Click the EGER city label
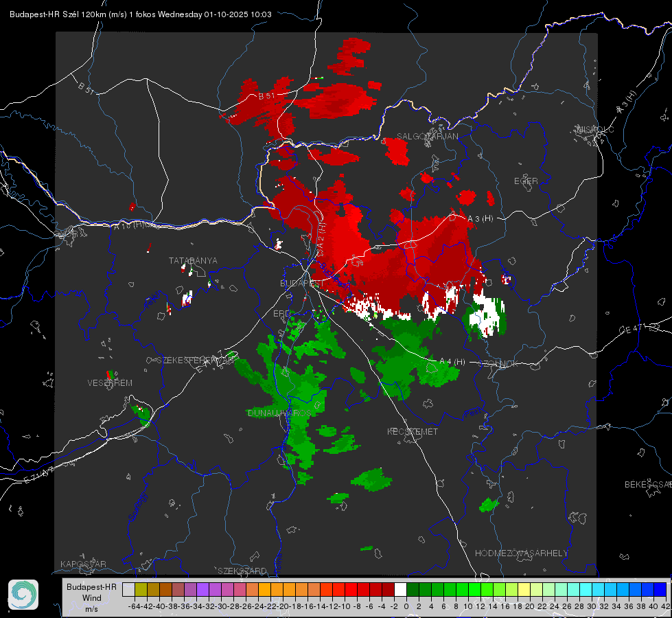Viewport: 672px width, 618px height. pos(526,181)
